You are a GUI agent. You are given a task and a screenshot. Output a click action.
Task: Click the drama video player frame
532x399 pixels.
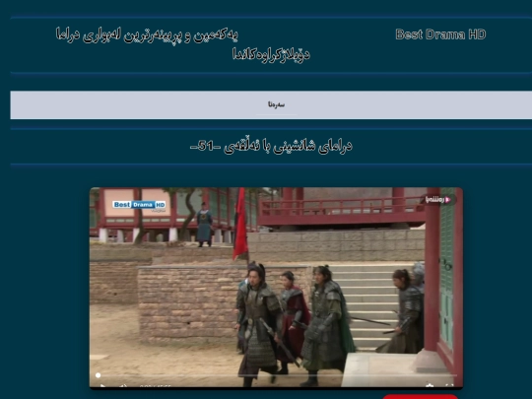(276, 288)
